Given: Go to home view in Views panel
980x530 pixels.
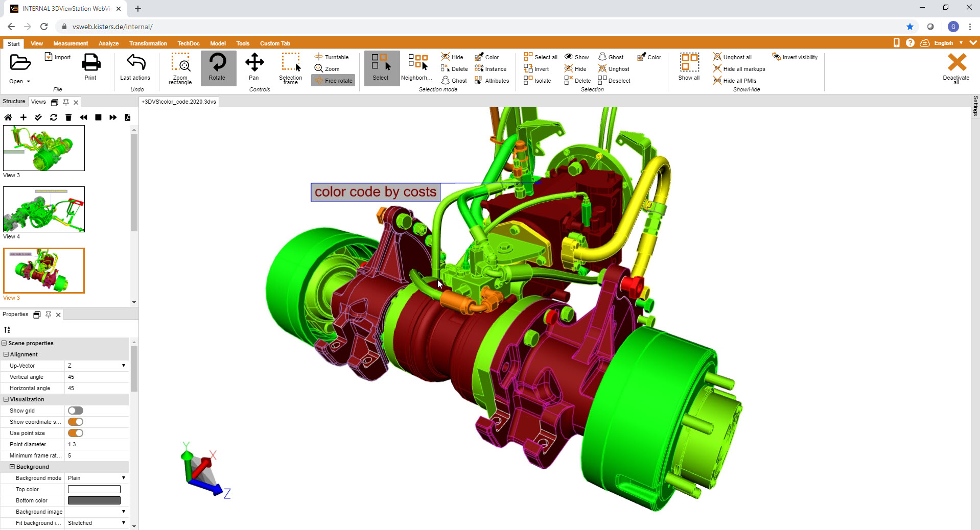Looking at the screenshot, I should 8,117.
